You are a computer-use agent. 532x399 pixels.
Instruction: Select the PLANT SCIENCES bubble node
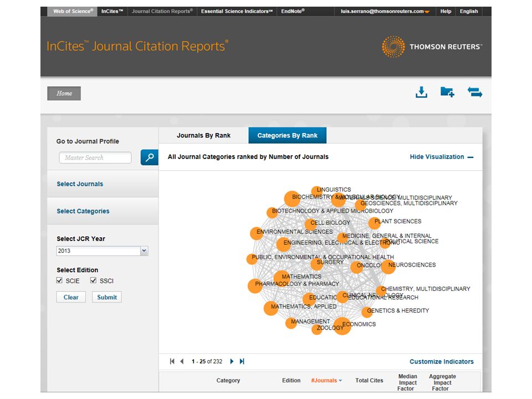click(374, 223)
